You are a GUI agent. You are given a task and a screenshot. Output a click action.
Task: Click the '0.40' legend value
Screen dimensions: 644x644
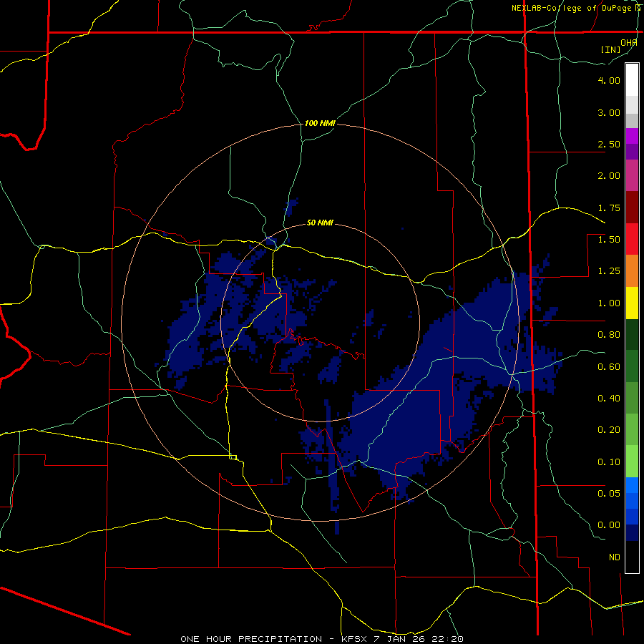(x=609, y=399)
